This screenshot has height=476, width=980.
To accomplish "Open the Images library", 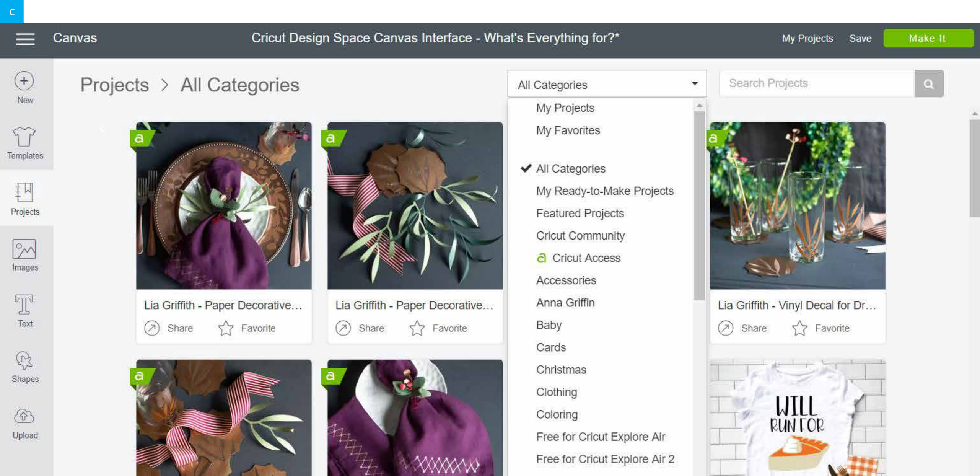I will (25, 255).
